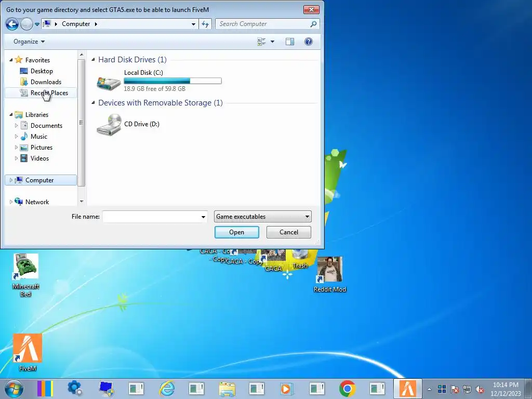Select the Trash desktop icon
This screenshot has height=399, width=532.
click(x=300, y=260)
